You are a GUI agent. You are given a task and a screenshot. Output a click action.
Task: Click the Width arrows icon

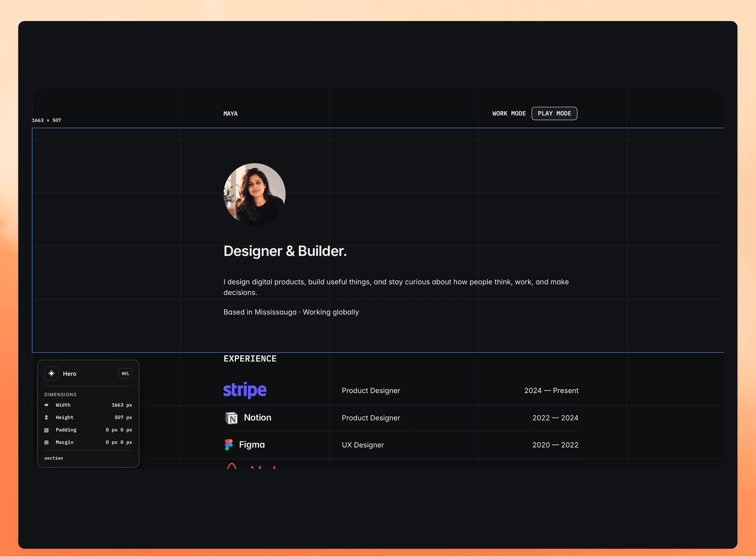coord(47,405)
